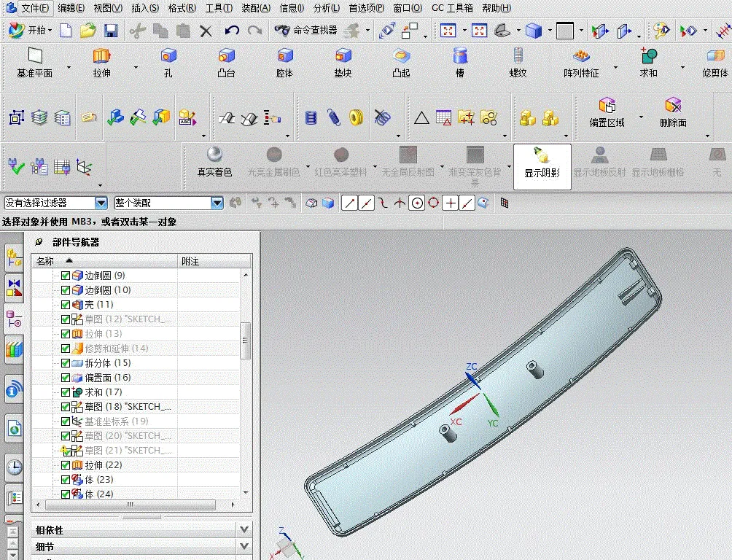Click the Unite (求和) tool
Viewport: 732px width, 560px height.
click(x=648, y=63)
